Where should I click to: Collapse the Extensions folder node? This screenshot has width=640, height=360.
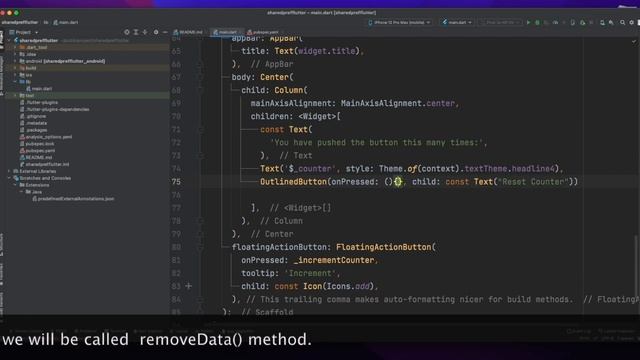(x=16, y=185)
